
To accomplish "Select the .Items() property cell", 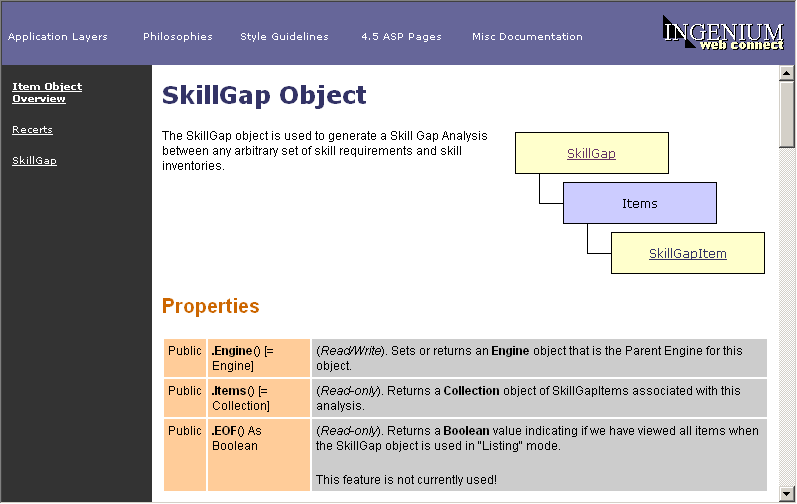I will point(258,398).
